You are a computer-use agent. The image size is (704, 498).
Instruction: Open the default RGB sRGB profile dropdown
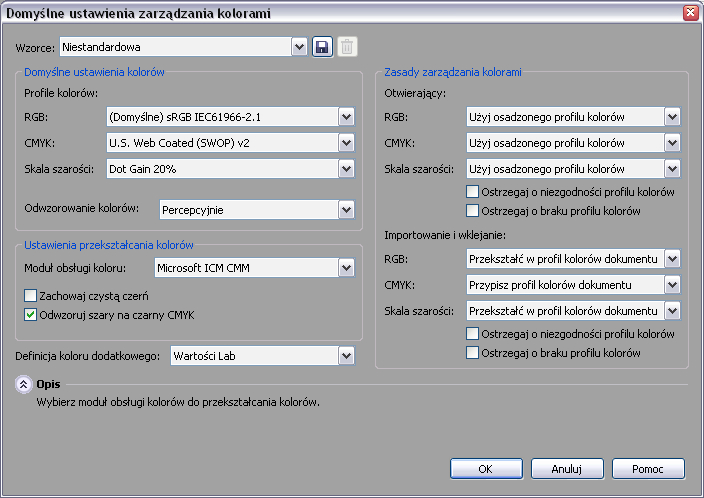pos(346,118)
